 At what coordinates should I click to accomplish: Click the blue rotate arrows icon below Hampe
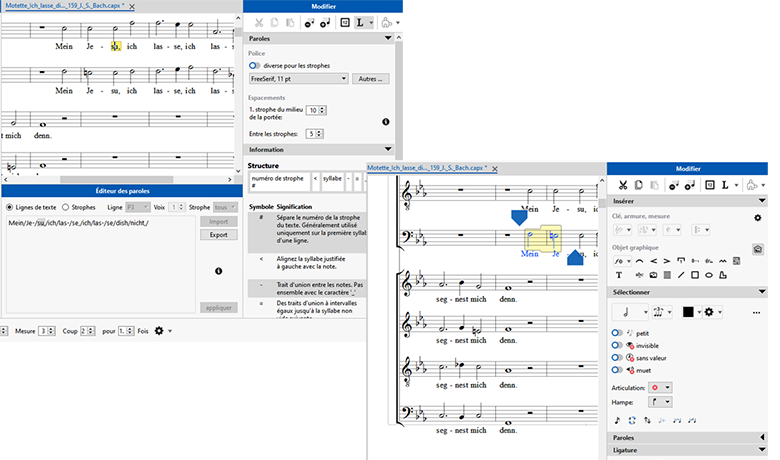pos(632,420)
